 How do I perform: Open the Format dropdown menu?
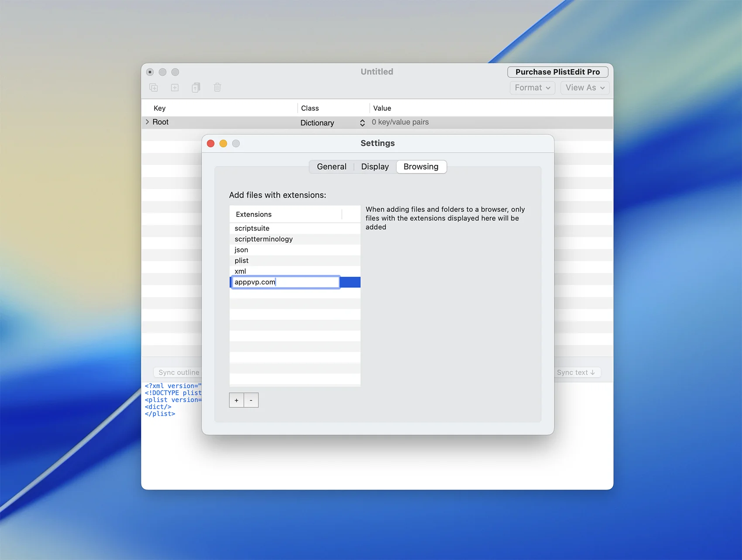click(x=532, y=88)
